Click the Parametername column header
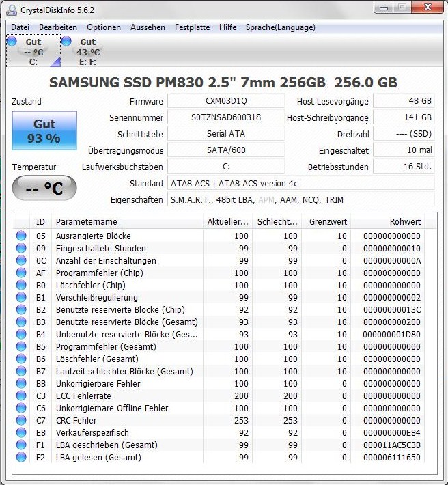Viewport: 448px width, 485px height. point(127,221)
